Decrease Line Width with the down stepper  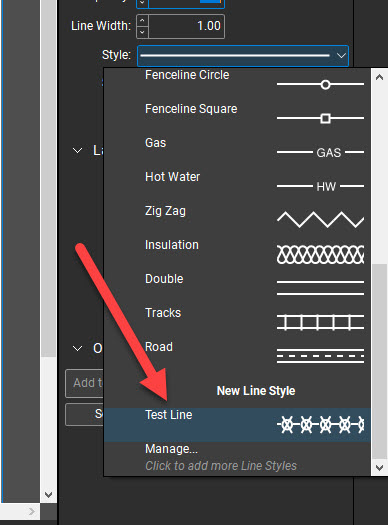point(142,32)
